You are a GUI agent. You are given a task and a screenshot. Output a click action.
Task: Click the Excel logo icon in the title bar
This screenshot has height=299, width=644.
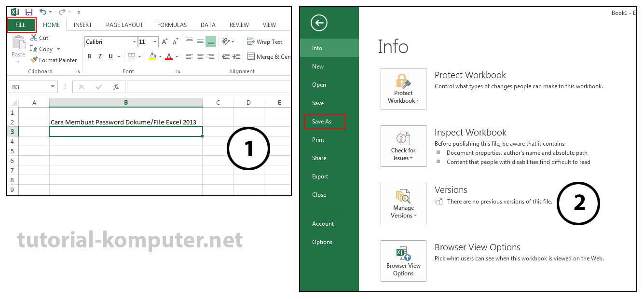pos(15,12)
